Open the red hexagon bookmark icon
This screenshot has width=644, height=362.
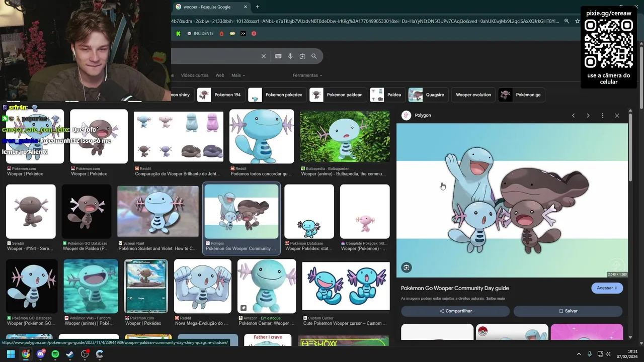254,34
